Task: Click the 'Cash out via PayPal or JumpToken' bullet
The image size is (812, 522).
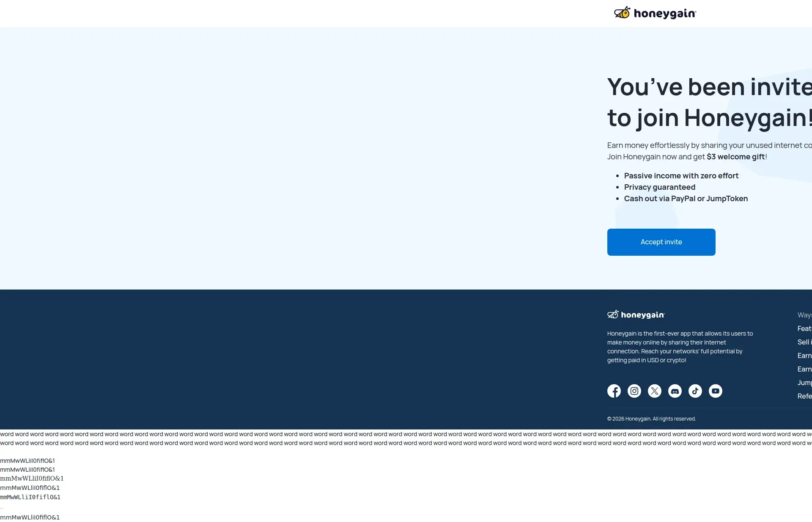Action: [686, 199]
